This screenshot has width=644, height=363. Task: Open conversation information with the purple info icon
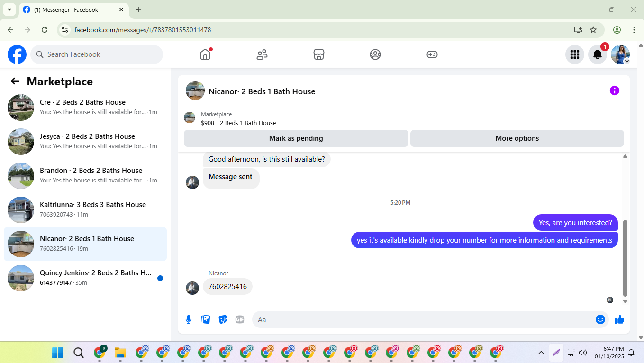click(x=615, y=91)
